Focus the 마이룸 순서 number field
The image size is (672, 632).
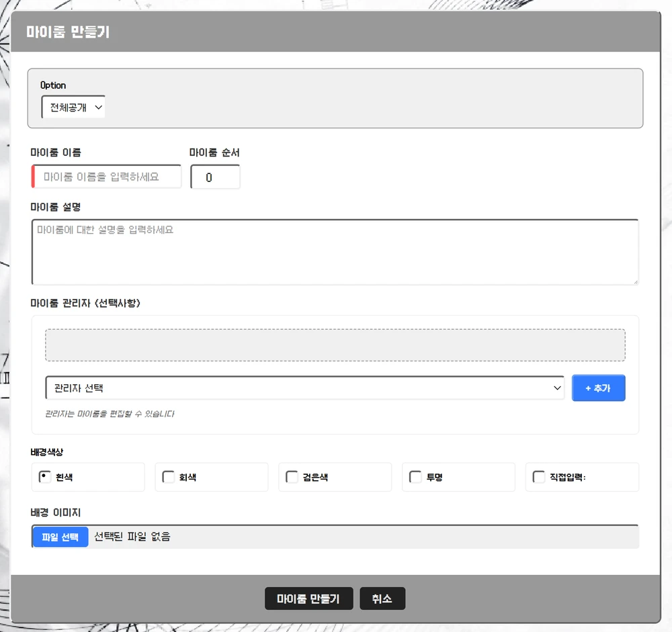tap(215, 178)
